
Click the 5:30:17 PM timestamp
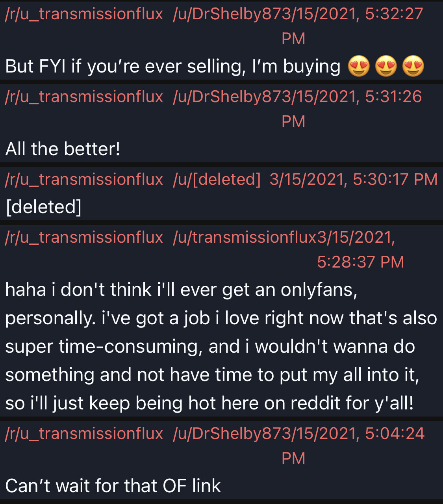tap(353, 180)
